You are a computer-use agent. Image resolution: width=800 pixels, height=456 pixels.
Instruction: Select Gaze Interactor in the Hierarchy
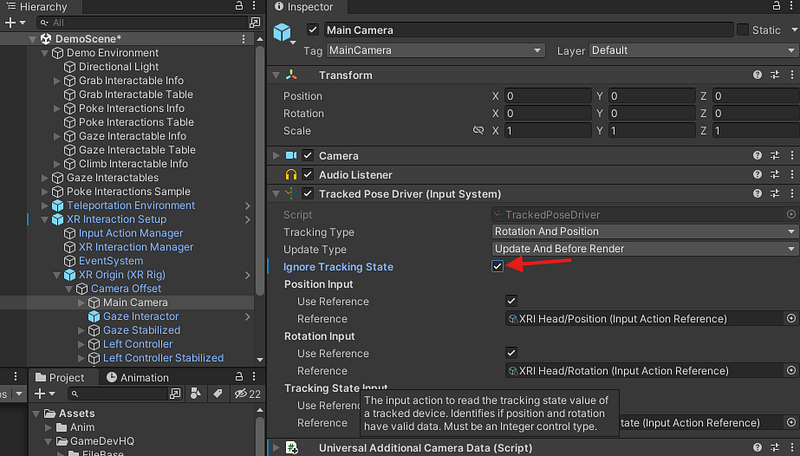pos(141,316)
